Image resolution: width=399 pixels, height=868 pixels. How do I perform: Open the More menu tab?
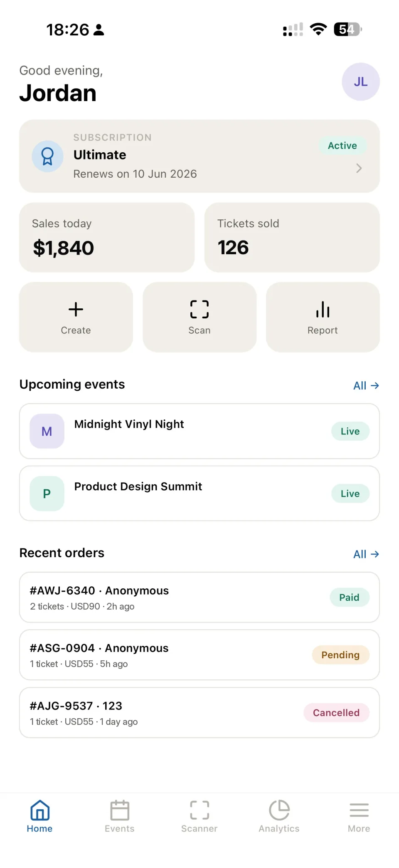[x=359, y=816]
